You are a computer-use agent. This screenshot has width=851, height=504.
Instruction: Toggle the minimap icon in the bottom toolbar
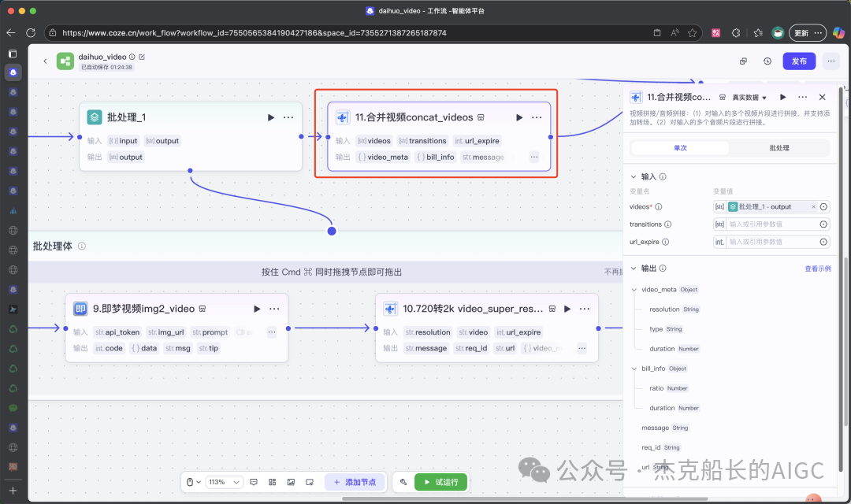tap(310, 482)
